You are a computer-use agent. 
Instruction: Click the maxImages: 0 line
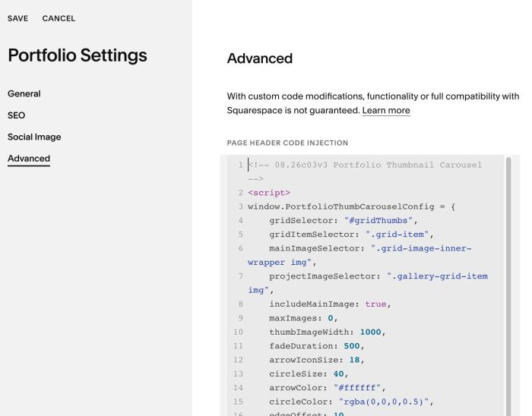pyautogui.click(x=303, y=318)
